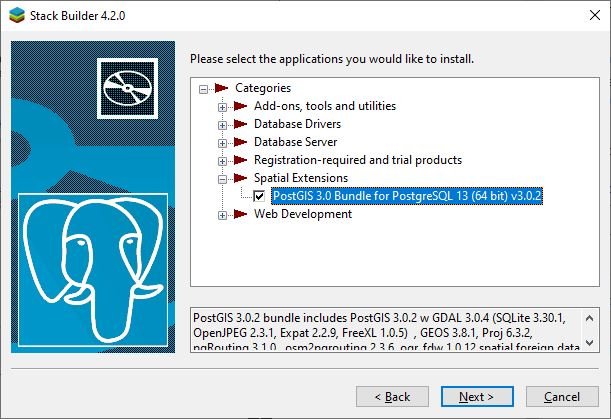
Task: Expand the Database Server node
Action: click(222, 143)
